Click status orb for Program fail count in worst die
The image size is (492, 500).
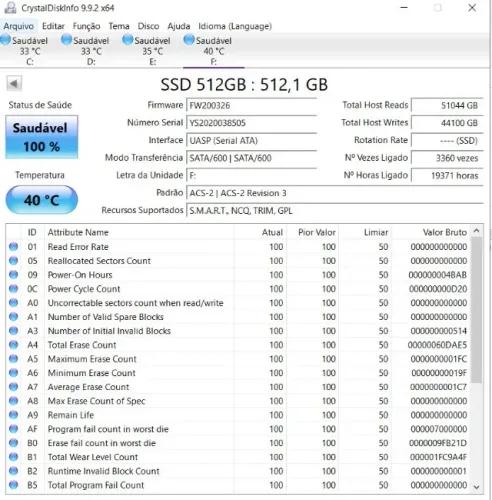[x=13, y=429]
